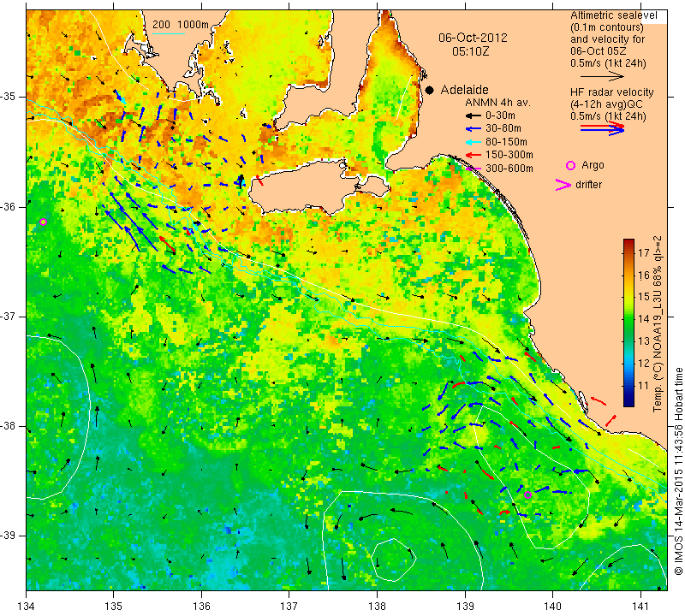
Task: Click the Argo float circle near longitude 134
Action: coord(43,222)
